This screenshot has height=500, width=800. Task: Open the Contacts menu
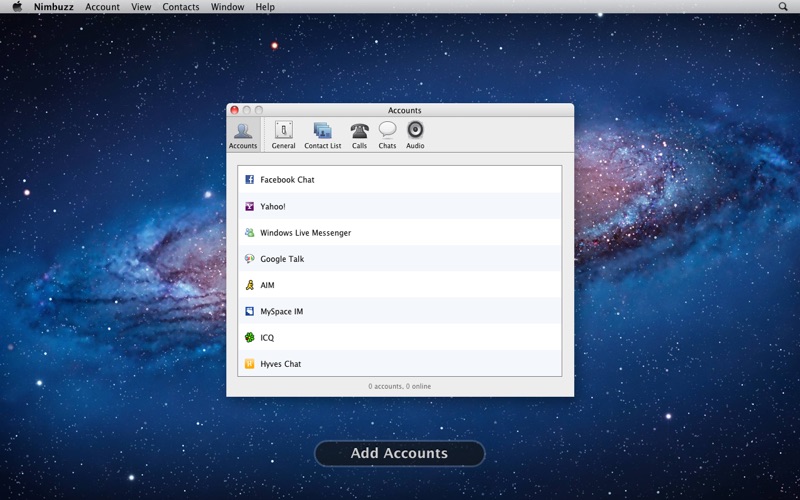pyautogui.click(x=181, y=7)
